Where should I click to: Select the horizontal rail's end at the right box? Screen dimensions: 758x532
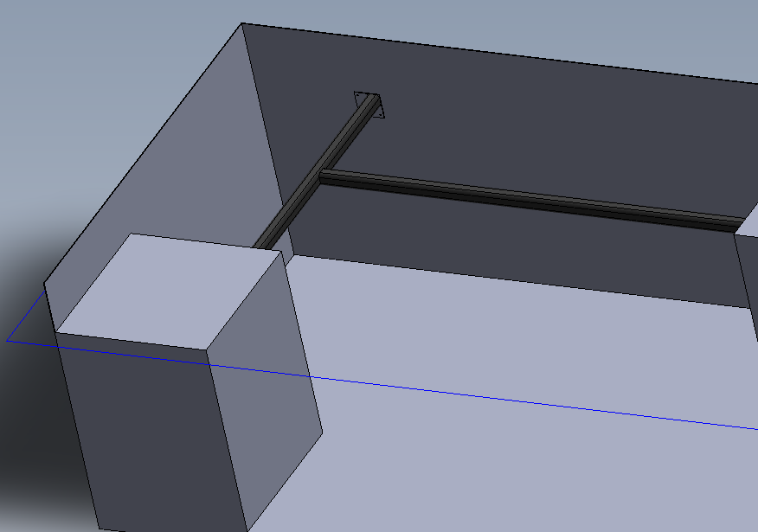pos(736,223)
